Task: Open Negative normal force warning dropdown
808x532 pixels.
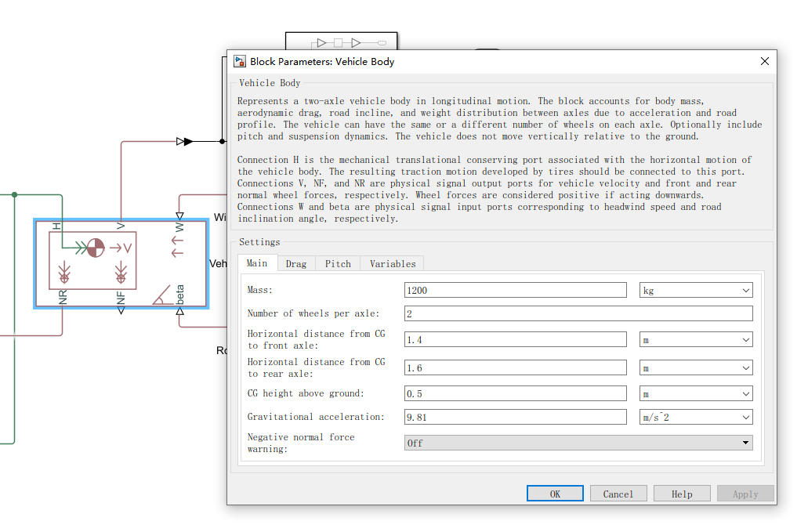Action: (x=578, y=443)
